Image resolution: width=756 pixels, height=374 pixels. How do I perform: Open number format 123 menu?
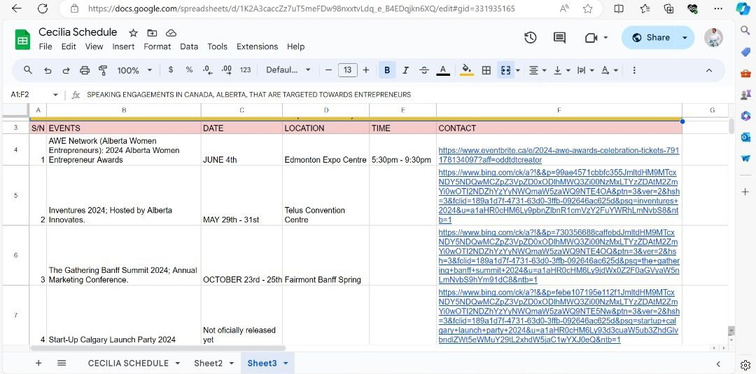(x=245, y=70)
